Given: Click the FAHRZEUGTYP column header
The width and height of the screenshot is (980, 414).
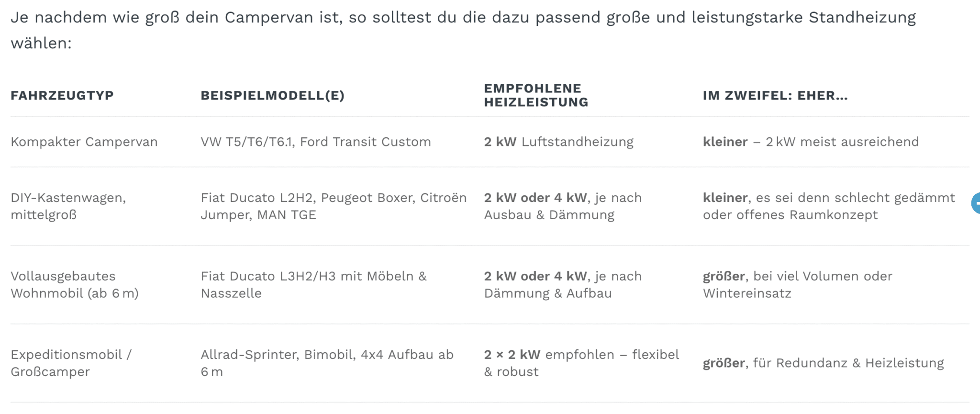Looking at the screenshot, I should click(62, 95).
